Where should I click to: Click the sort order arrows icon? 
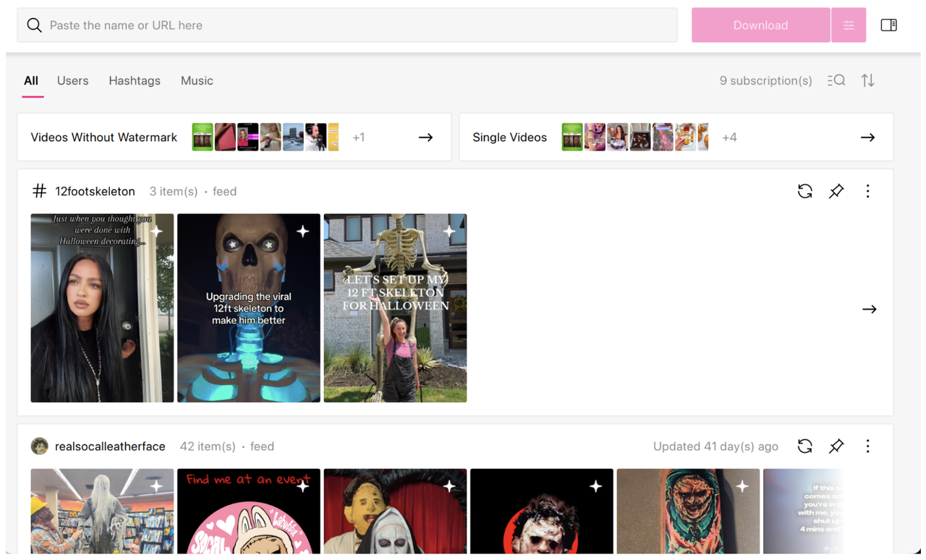[868, 80]
